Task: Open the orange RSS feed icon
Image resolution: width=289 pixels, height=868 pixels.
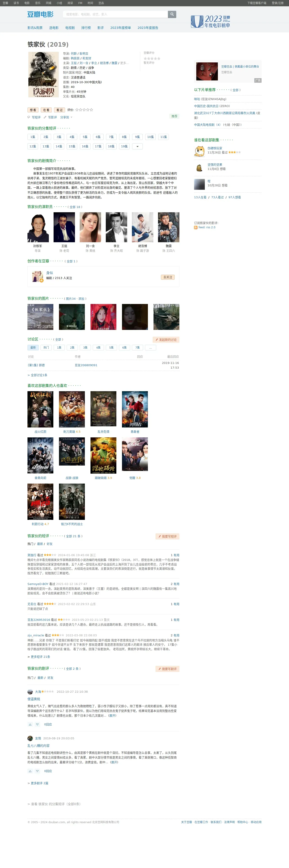Action: [195, 227]
